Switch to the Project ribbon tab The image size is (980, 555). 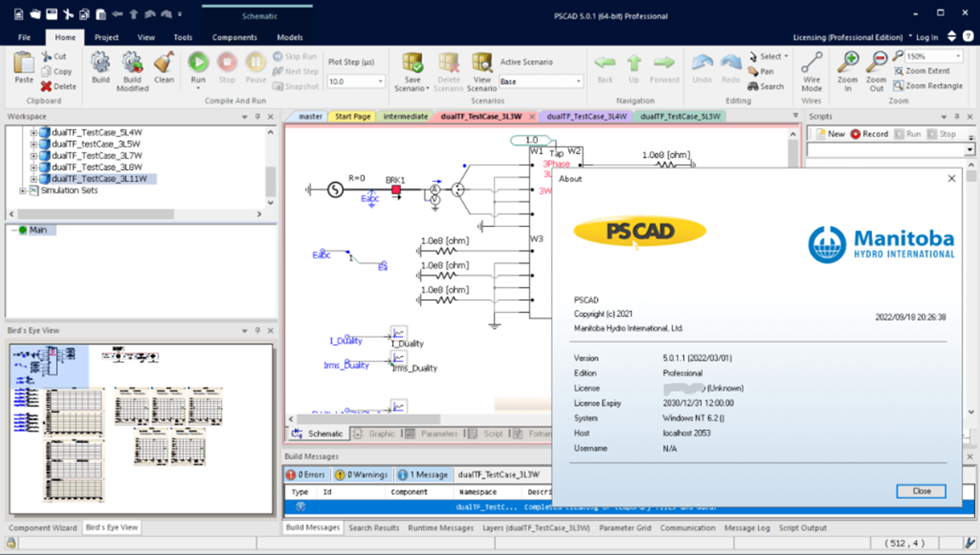pos(106,37)
